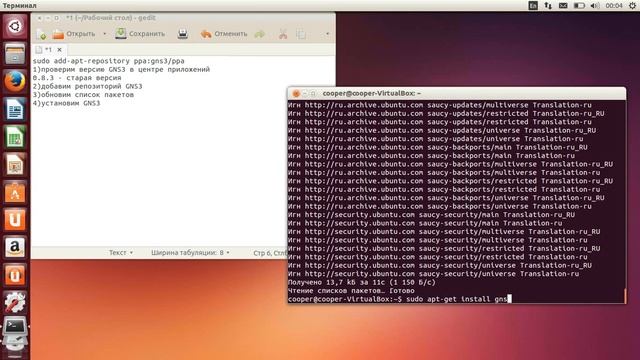Image resolution: width=640 pixels, height=360 pixels.
Task: Open Ubuntu One from the launcher
Action: click(15, 220)
